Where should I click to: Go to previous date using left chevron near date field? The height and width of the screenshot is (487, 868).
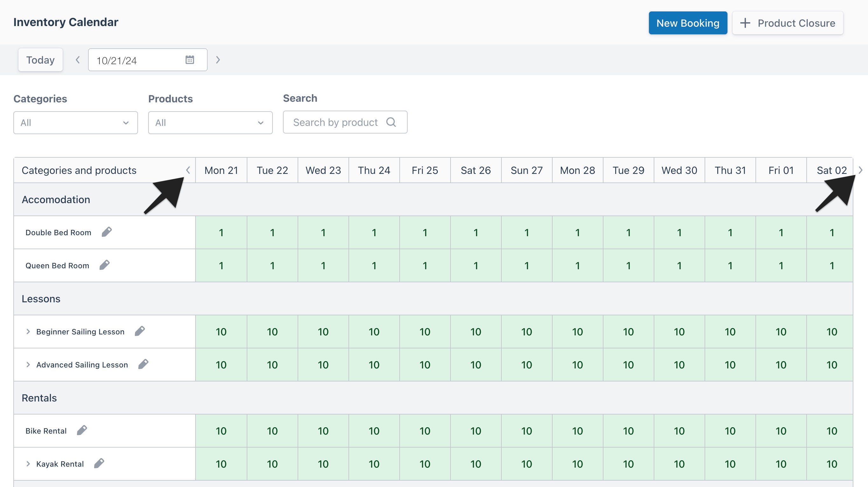78,60
